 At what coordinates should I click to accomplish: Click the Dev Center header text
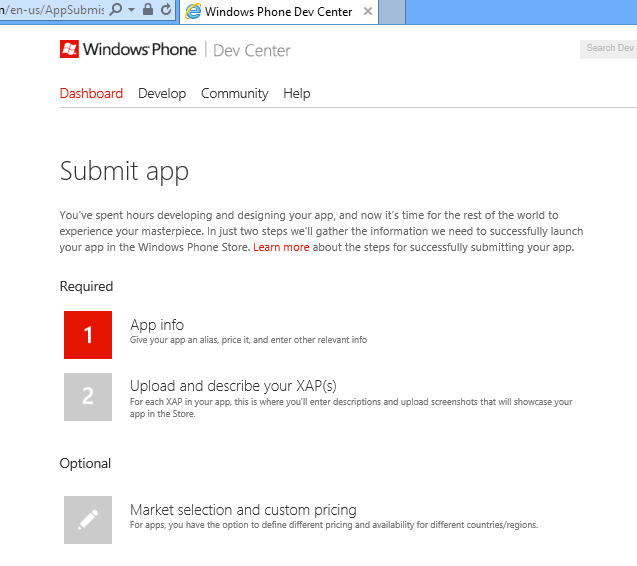click(x=252, y=50)
